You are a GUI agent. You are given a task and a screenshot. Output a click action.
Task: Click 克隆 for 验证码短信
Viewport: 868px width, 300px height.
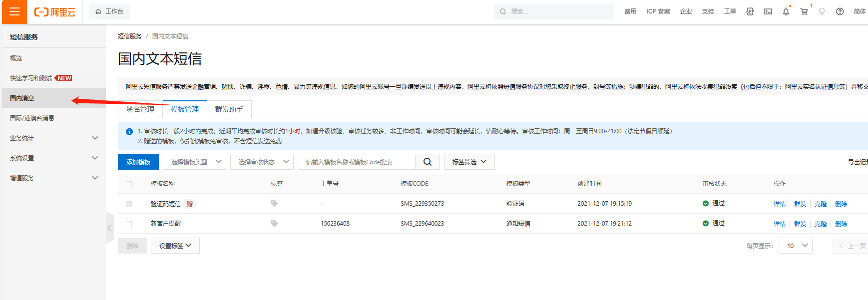tap(821, 204)
